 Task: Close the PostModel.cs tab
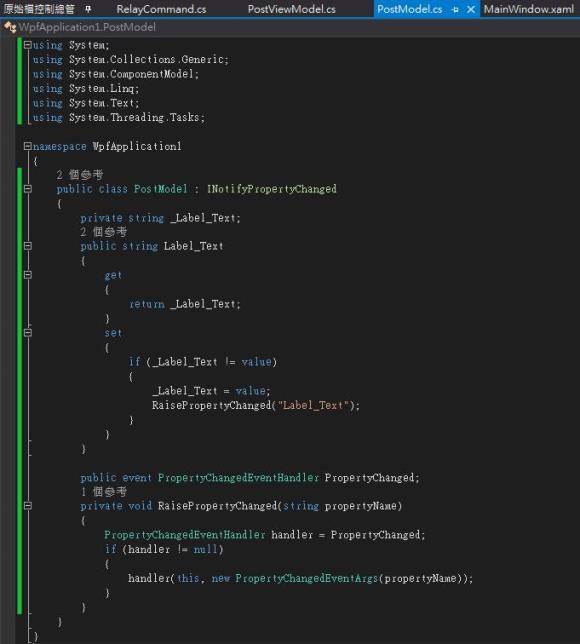click(471, 9)
